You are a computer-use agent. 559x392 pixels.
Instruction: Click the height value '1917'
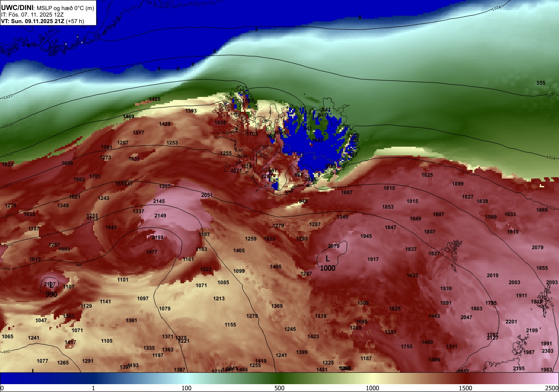(373, 259)
